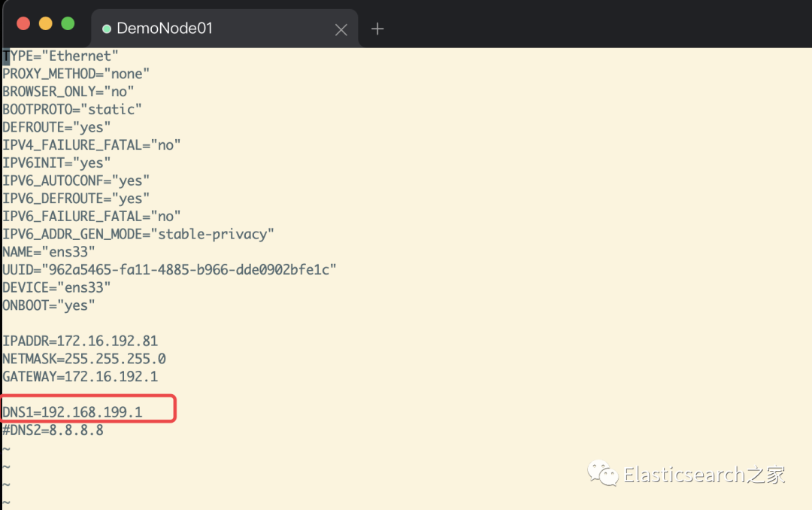Click the WeChat logo watermark
The width and height of the screenshot is (812, 510).
603,474
